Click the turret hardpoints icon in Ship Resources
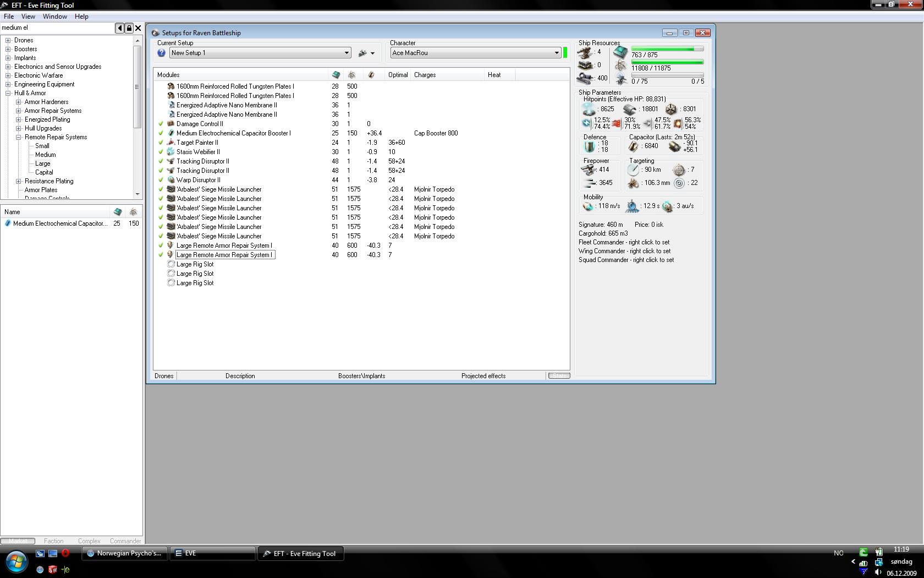The width and height of the screenshot is (924, 578). [585, 52]
